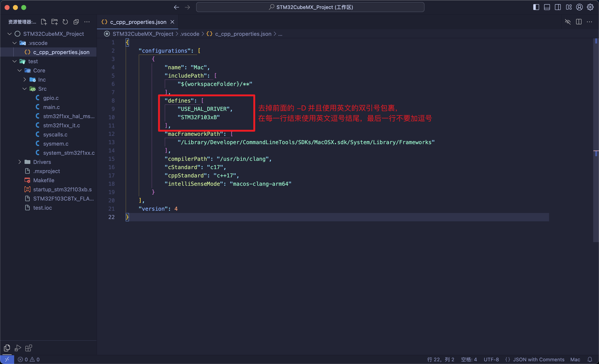Select the c_cpp_properties.json editor tab
The width and height of the screenshot is (599, 364).
(137, 22)
